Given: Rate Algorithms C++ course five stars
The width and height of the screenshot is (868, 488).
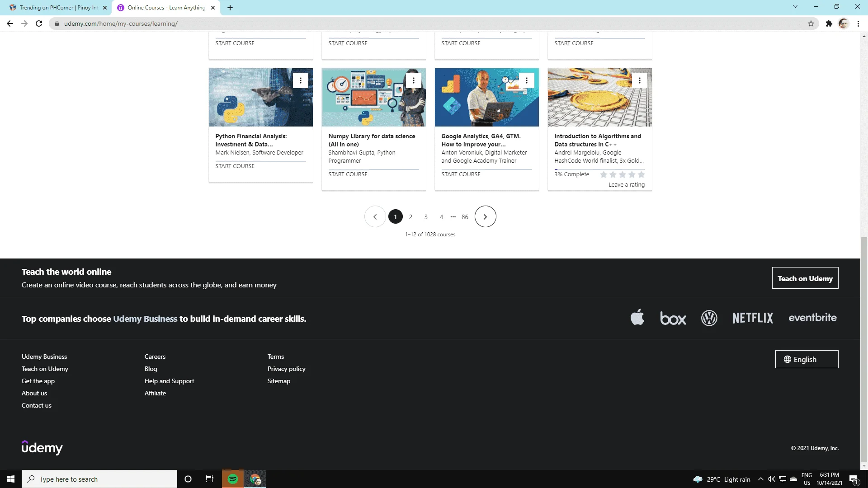Looking at the screenshot, I should coord(641,174).
